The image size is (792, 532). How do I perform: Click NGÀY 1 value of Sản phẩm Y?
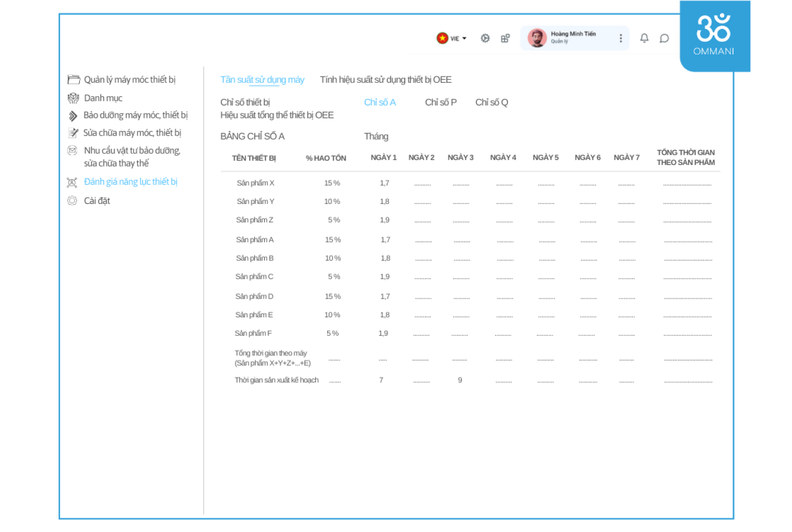point(384,202)
